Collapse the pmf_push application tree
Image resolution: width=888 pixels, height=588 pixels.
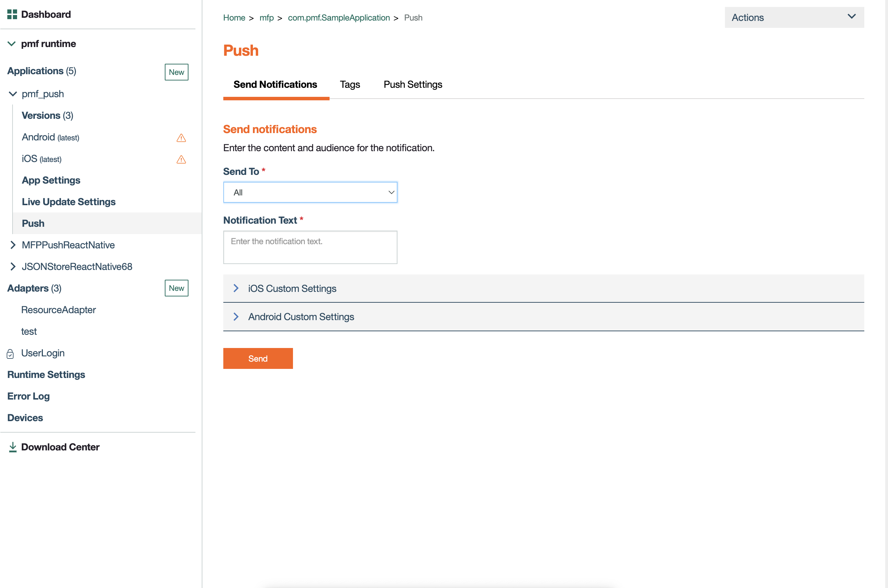(13, 94)
